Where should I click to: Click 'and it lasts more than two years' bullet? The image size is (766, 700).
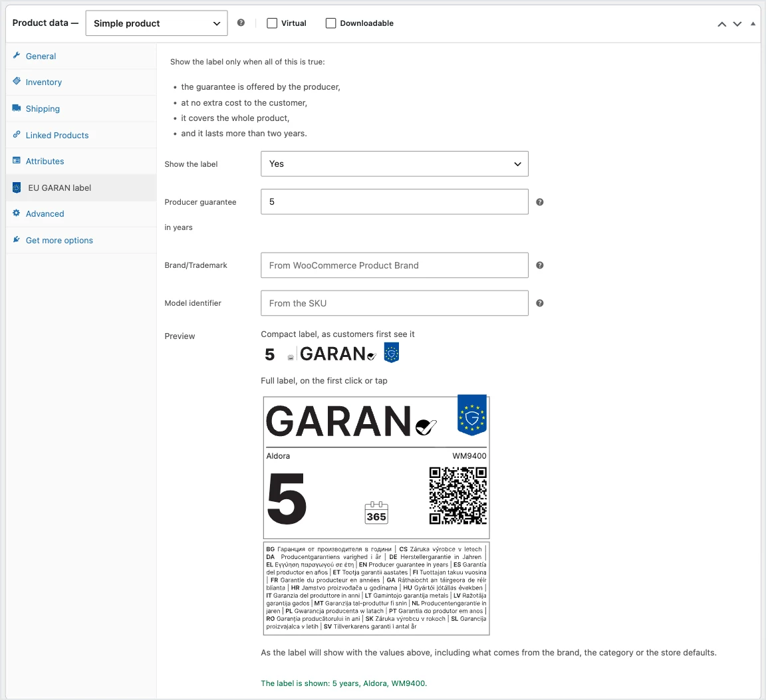pos(244,134)
